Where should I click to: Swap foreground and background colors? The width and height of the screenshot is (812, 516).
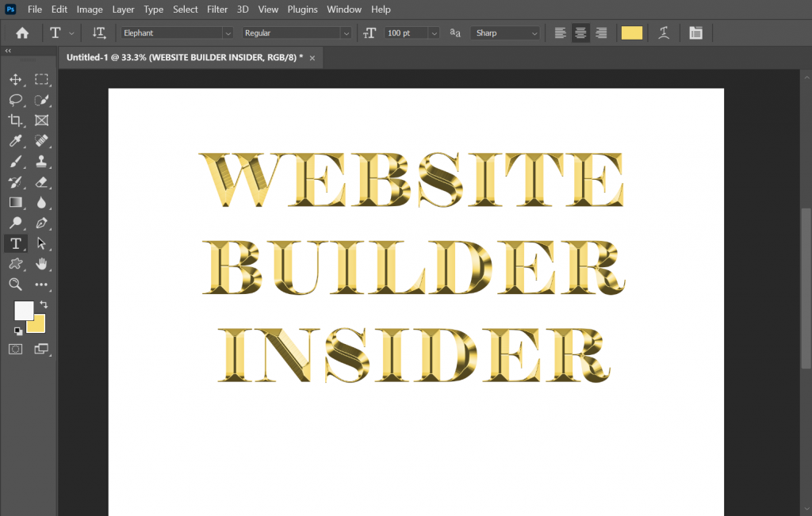45,304
